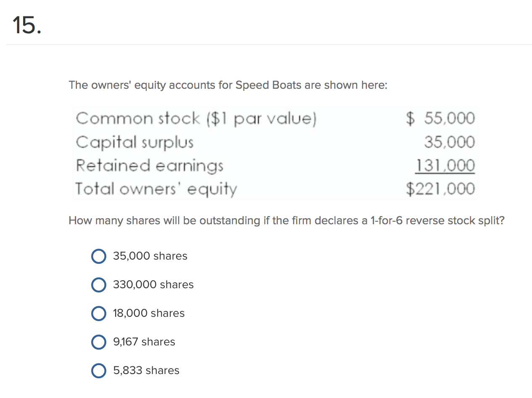
Task: Select the 5,833 shares radio button
Action: point(98,371)
